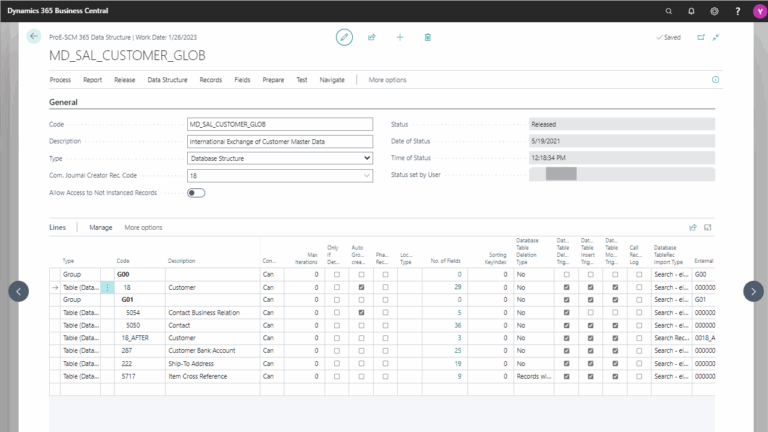768x432 pixels.
Task: Click the Lines share icon
Action: tap(693, 227)
